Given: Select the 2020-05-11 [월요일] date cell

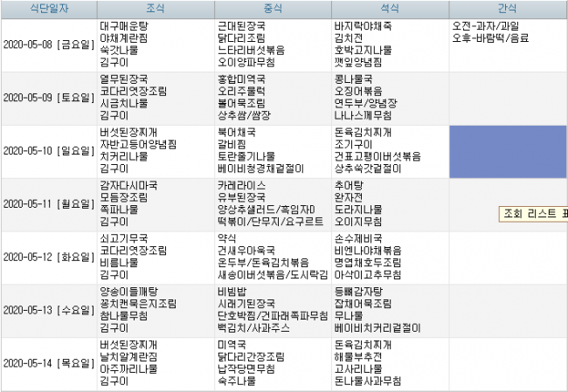Looking at the screenshot, I should [49, 205].
